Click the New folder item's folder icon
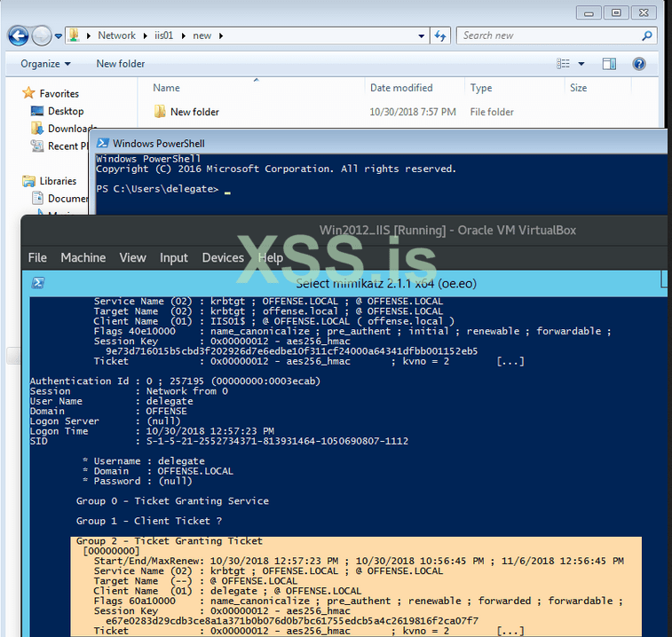Viewport: 672px width, 637px height. point(160,112)
